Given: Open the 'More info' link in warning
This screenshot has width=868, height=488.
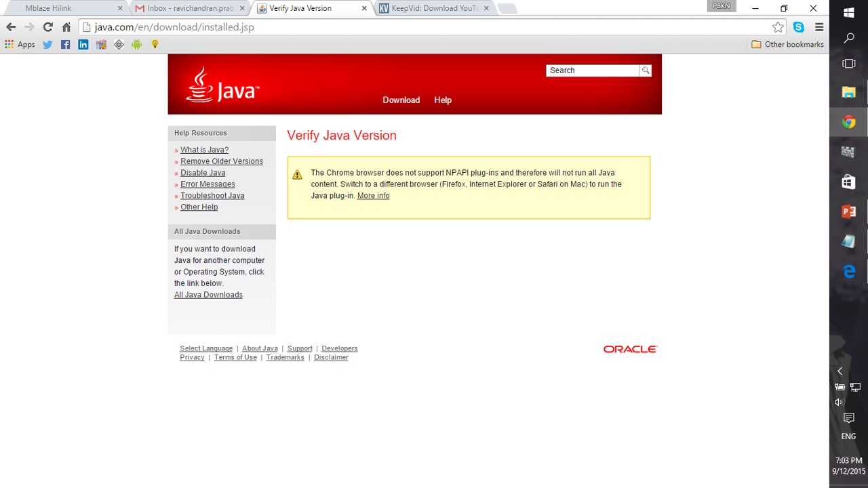Looking at the screenshot, I should tap(373, 196).
